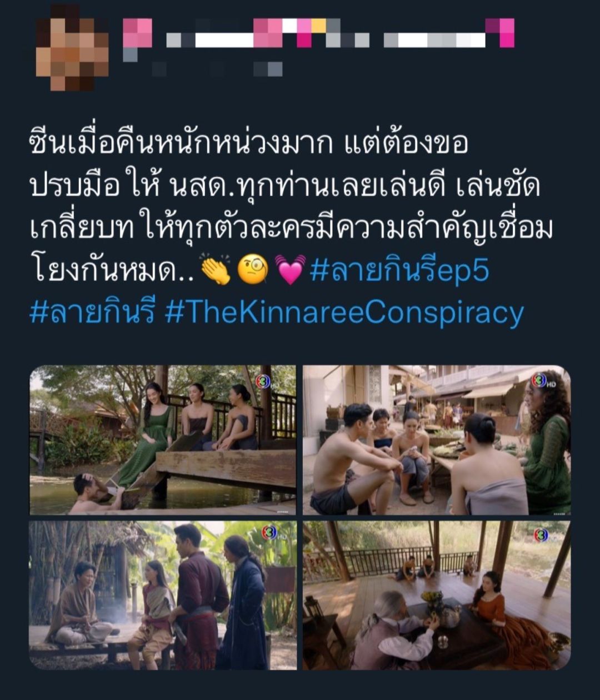Open photo of people standing near hut
This screenshot has width=600, height=700.
coord(162,595)
